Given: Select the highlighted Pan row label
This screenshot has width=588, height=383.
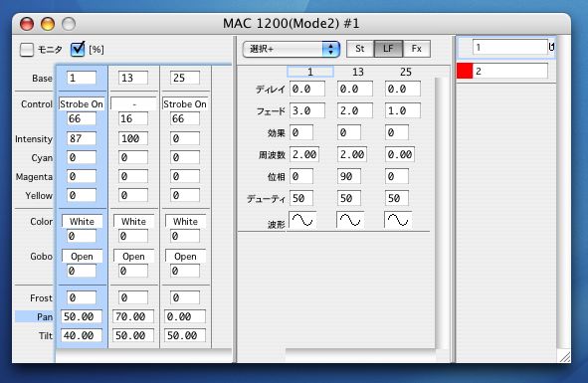Looking at the screenshot, I should click(x=35, y=317).
